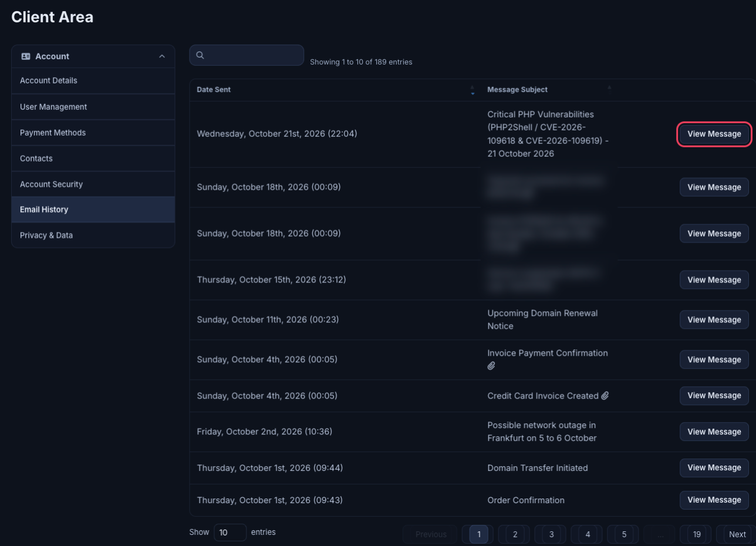756x546 pixels.
Task: Go to User Management
Action: [93, 107]
